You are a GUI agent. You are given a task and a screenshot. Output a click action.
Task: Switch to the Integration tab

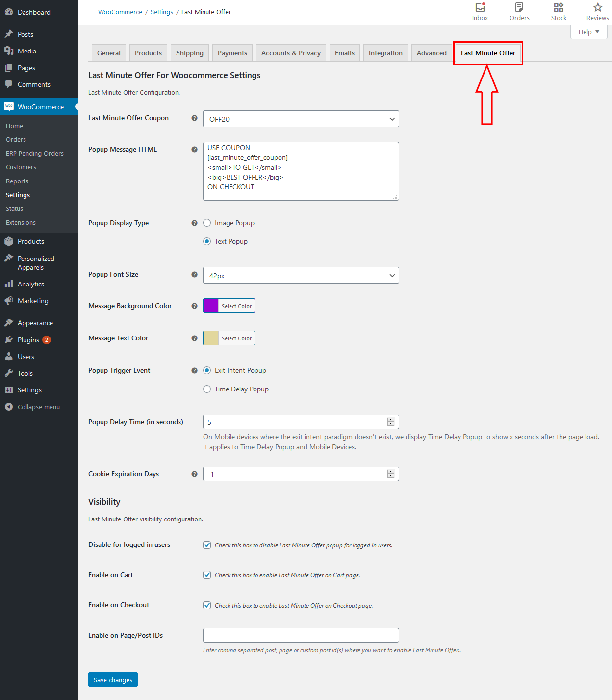point(385,53)
